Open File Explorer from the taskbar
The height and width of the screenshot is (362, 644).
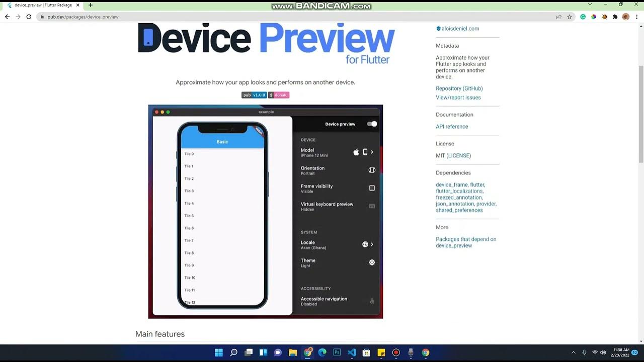pyautogui.click(x=293, y=352)
